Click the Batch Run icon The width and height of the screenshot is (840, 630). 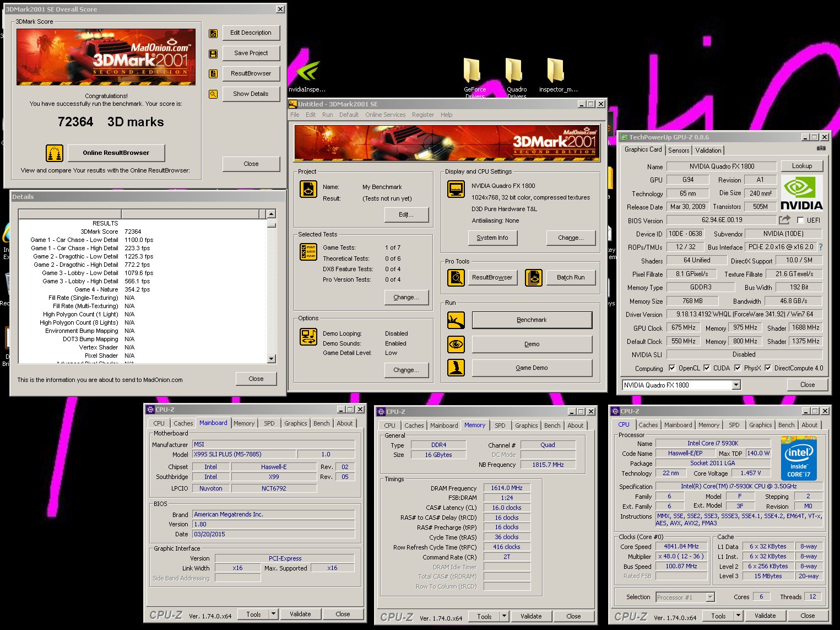coord(534,278)
